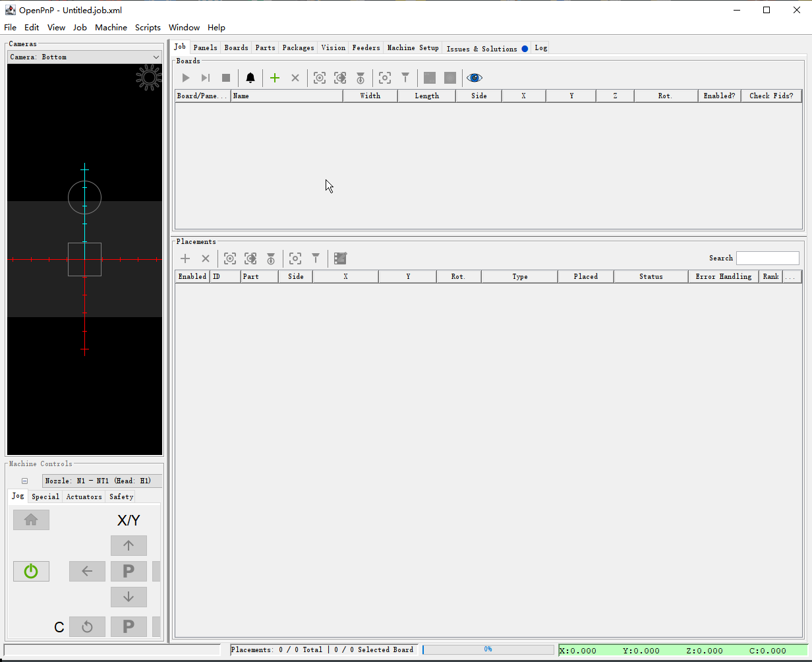The height and width of the screenshot is (662, 812).
Task: Click the rotate counterclockwise C button
Action: tap(87, 626)
